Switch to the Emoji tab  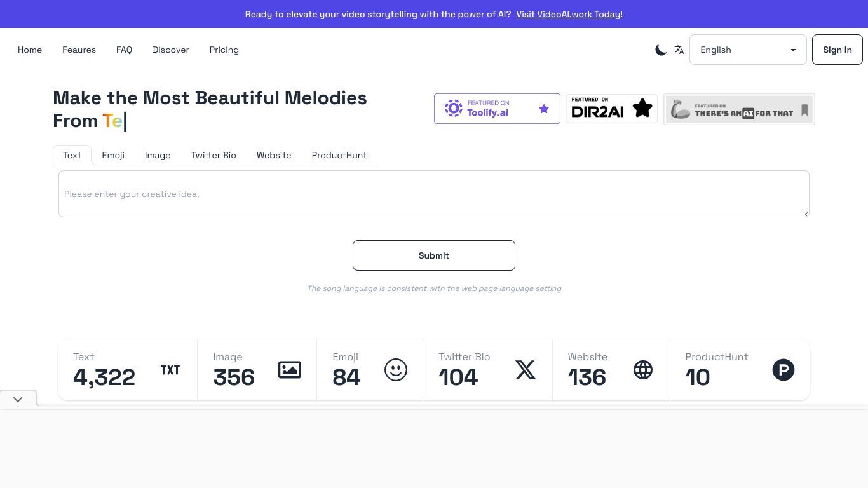point(113,155)
